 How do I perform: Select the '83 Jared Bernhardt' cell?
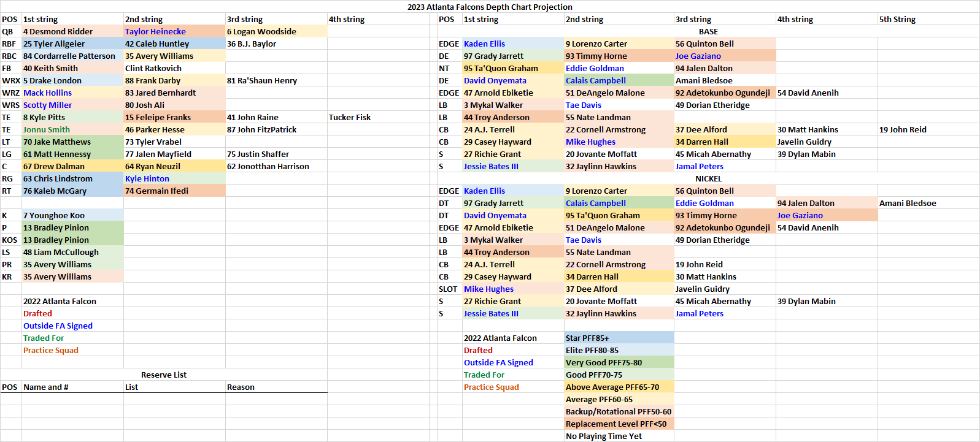[174, 93]
